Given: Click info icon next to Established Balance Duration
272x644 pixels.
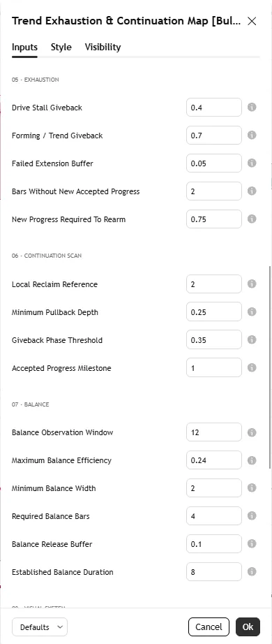Looking at the screenshot, I should (252, 572).
